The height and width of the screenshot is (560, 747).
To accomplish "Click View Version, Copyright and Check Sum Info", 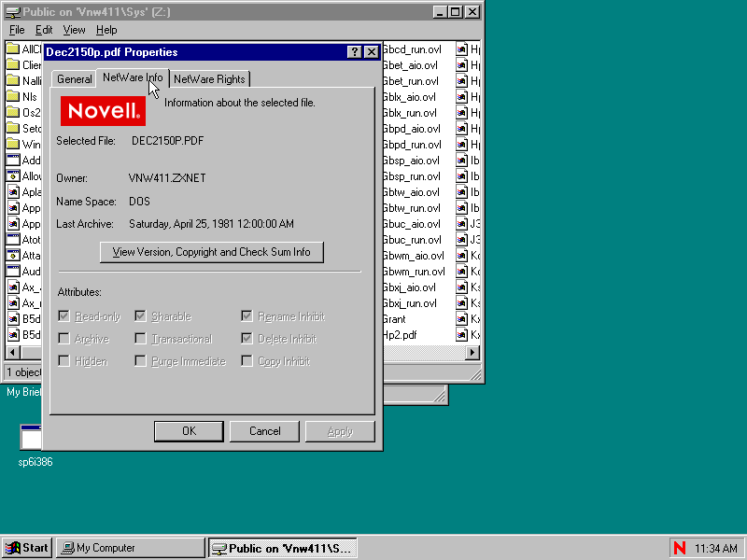I will tap(212, 252).
